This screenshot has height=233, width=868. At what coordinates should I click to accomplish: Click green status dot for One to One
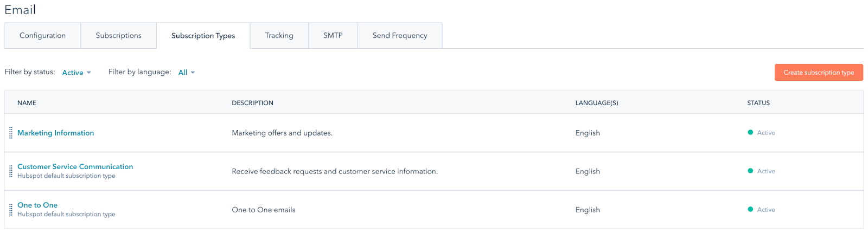pyautogui.click(x=750, y=210)
